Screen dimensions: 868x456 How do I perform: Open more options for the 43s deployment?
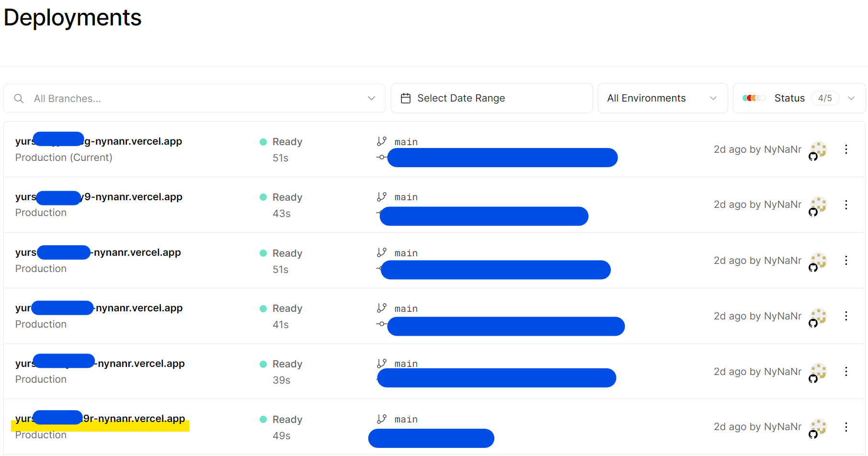(846, 205)
